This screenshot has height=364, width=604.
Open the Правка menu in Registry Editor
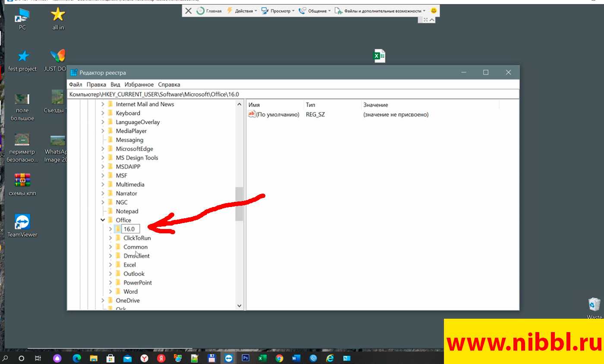(96, 85)
